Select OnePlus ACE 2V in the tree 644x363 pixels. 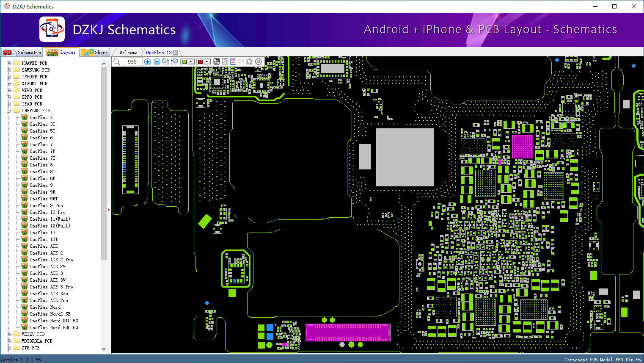click(47, 266)
